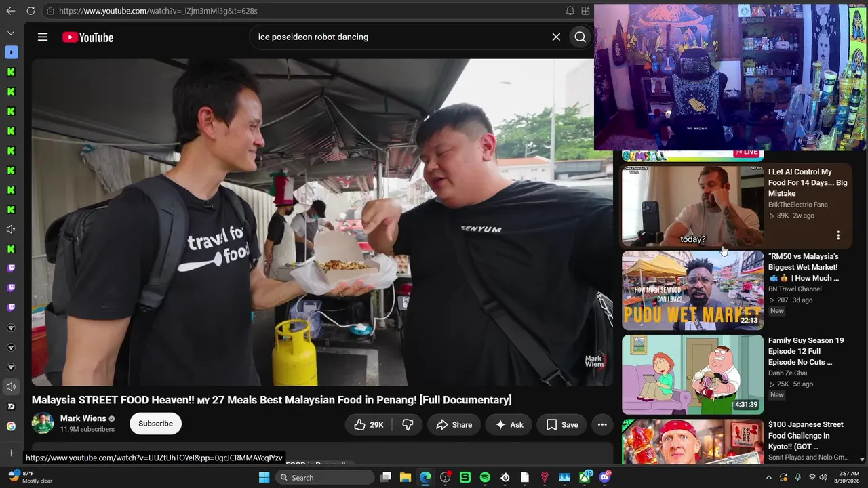Open volume control in the system tray
The width and height of the screenshot is (868, 488).
tap(823, 478)
